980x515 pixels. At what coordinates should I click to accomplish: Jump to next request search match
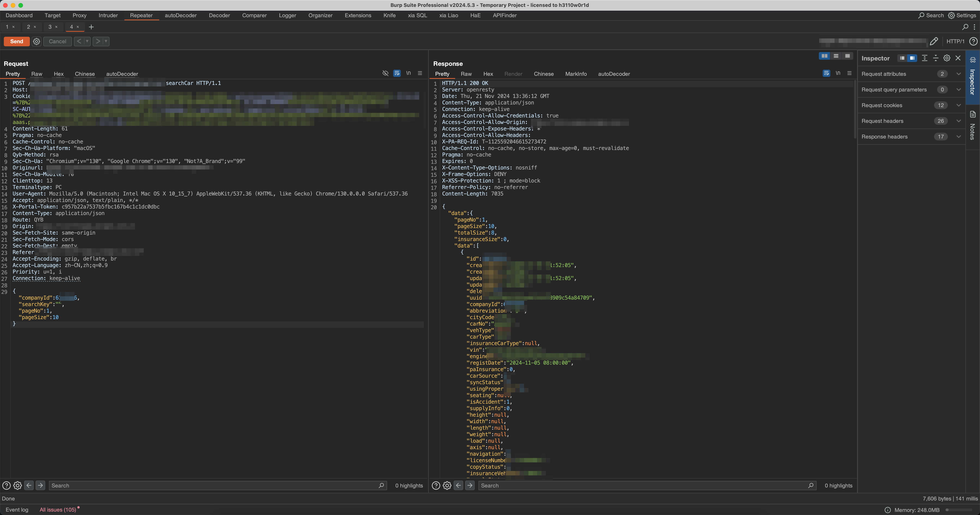[40, 485]
